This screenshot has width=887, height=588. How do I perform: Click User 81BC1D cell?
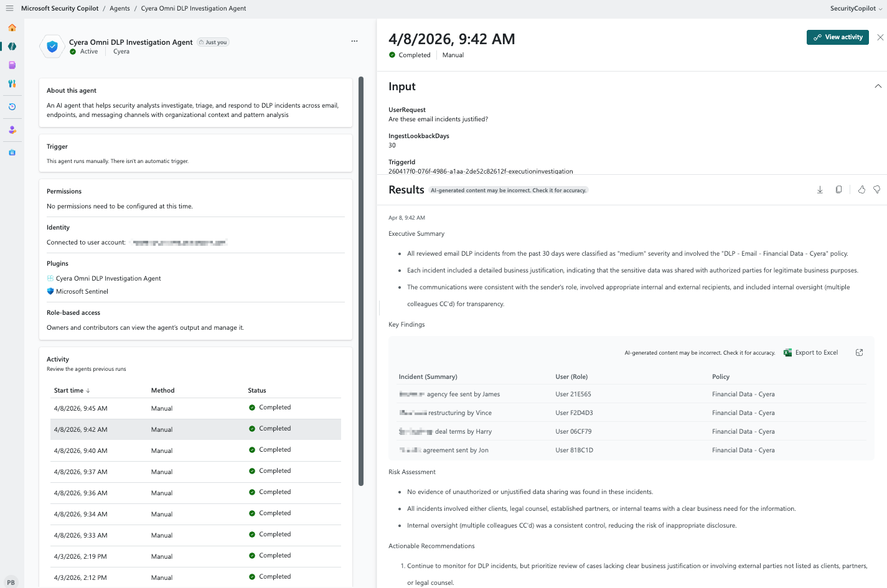(574, 450)
